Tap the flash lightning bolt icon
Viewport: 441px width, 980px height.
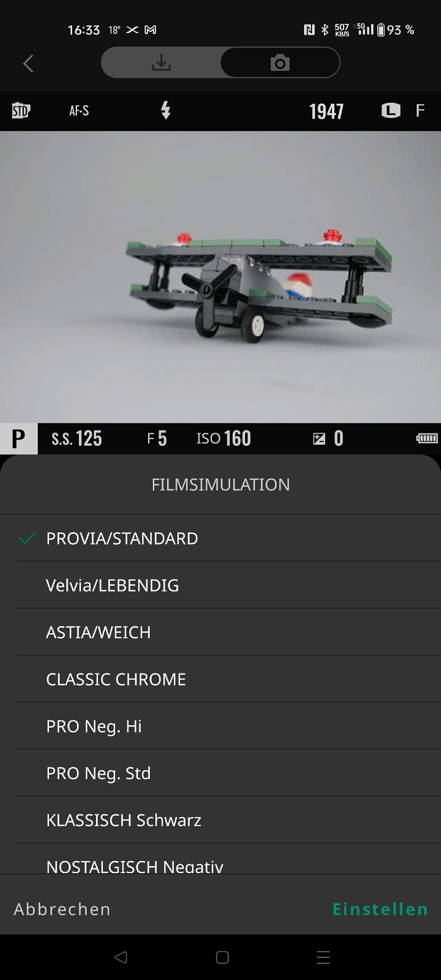[x=166, y=110]
